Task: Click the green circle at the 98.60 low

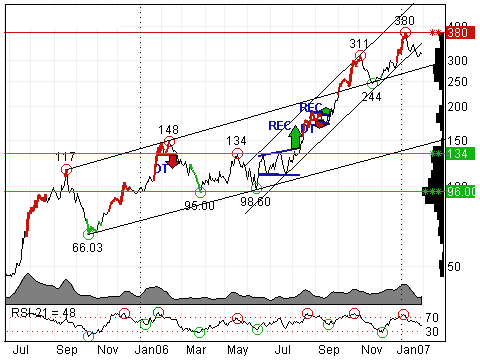Action: (256, 189)
